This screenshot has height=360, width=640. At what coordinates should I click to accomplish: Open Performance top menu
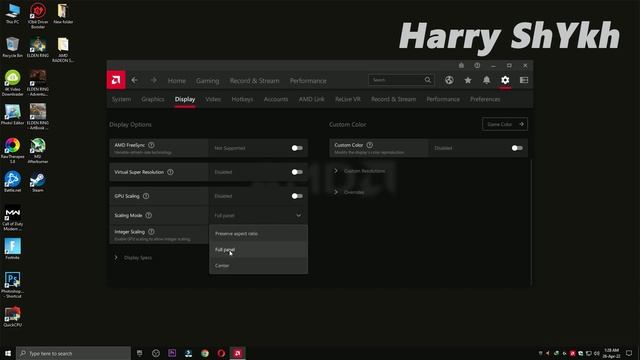[308, 81]
